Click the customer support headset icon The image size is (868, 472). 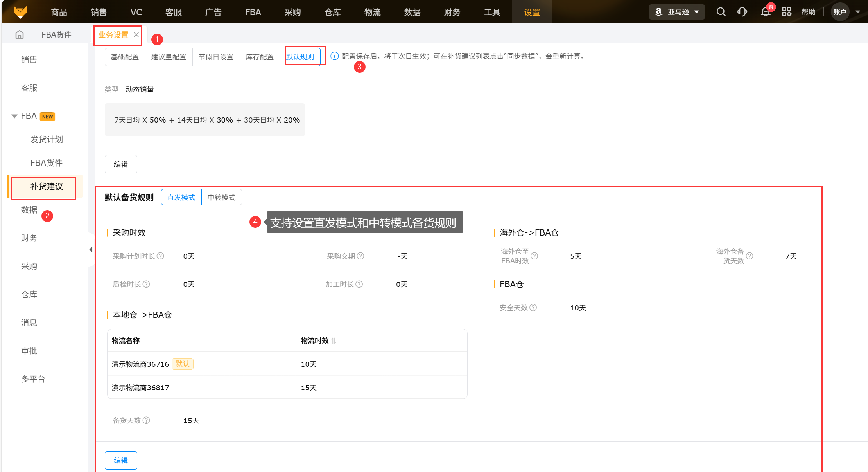tap(742, 12)
